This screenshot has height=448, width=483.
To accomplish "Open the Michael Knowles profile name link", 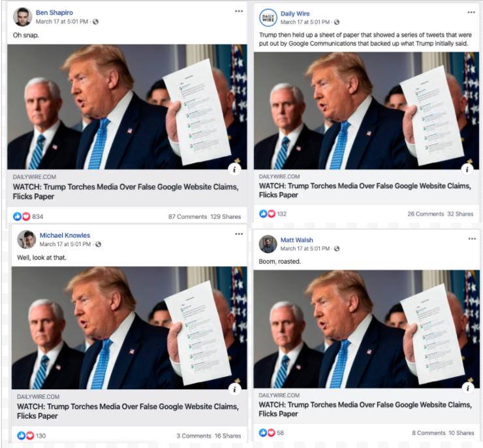I will pyautogui.click(x=65, y=235).
